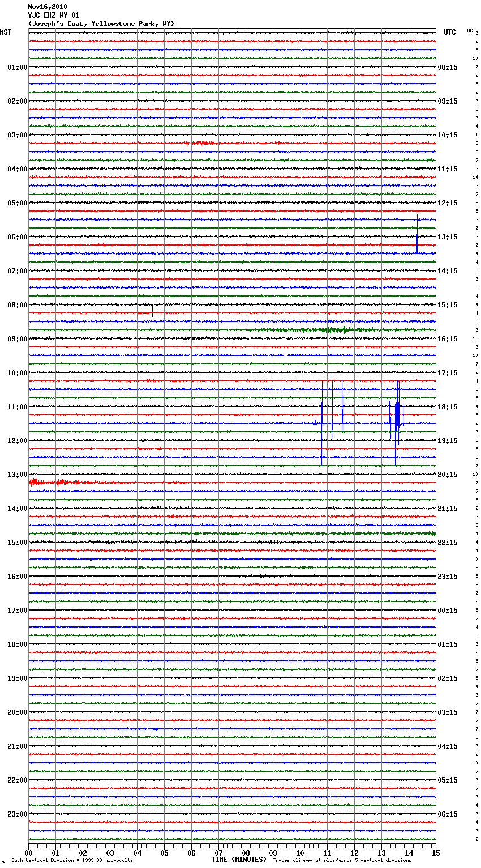Click the DC column header

(x=470, y=31)
